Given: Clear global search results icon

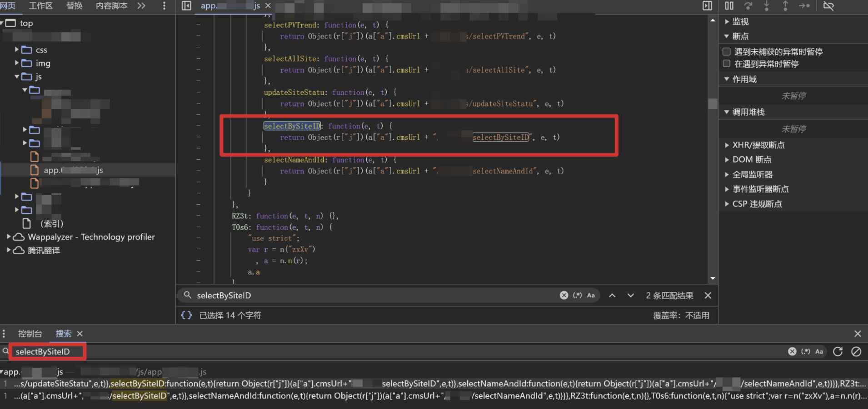Looking at the screenshot, I should pos(856,351).
